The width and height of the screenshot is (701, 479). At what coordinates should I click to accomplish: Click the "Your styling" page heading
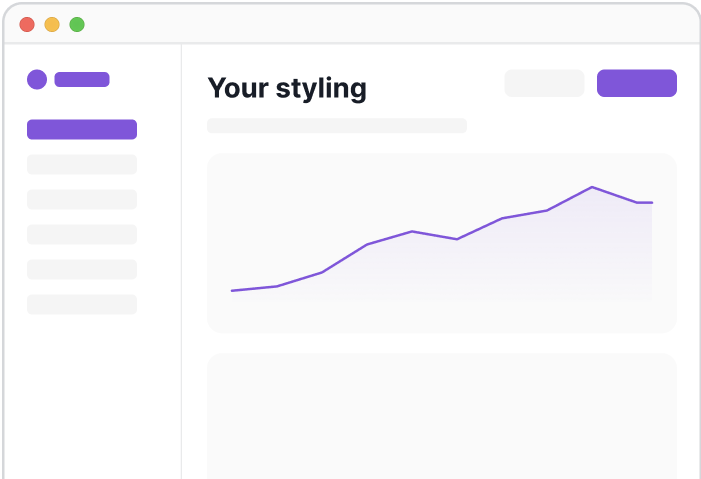click(287, 88)
